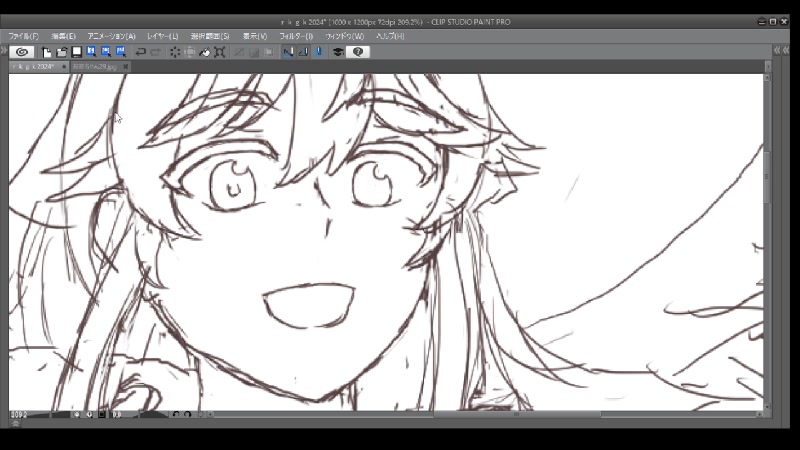800x450 pixels.
Task: Click the Scale/Rotate transform icon
Action: pos(219,52)
